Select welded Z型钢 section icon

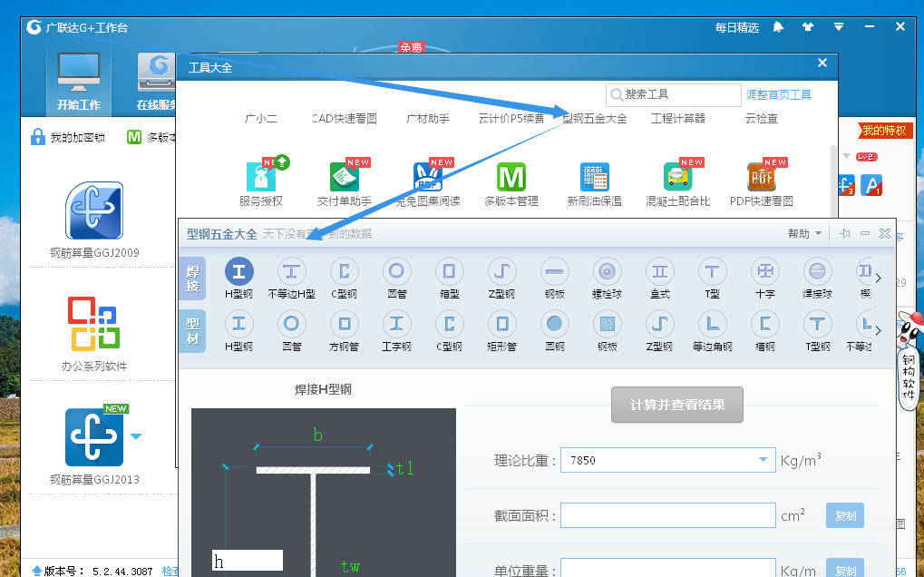501,271
